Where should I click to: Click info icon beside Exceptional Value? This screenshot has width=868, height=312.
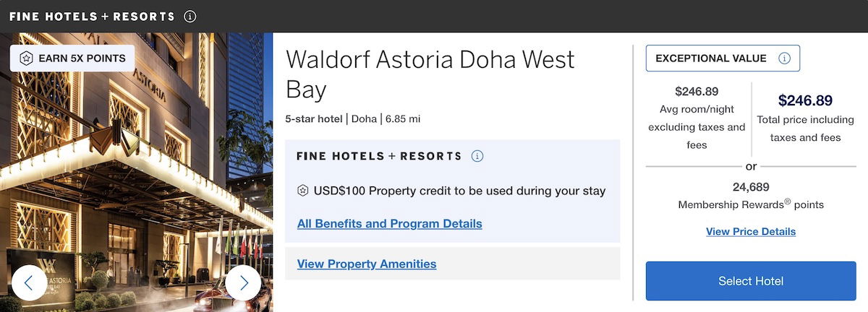(784, 58)
